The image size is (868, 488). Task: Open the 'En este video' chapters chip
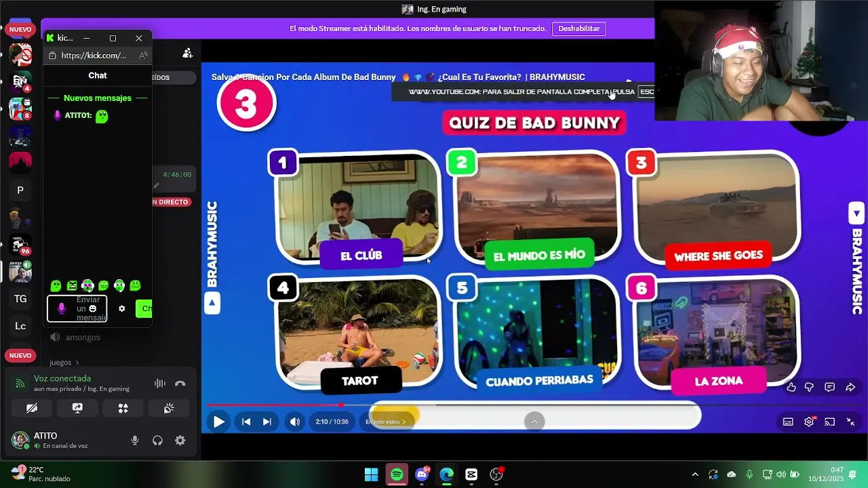(386, 422)
